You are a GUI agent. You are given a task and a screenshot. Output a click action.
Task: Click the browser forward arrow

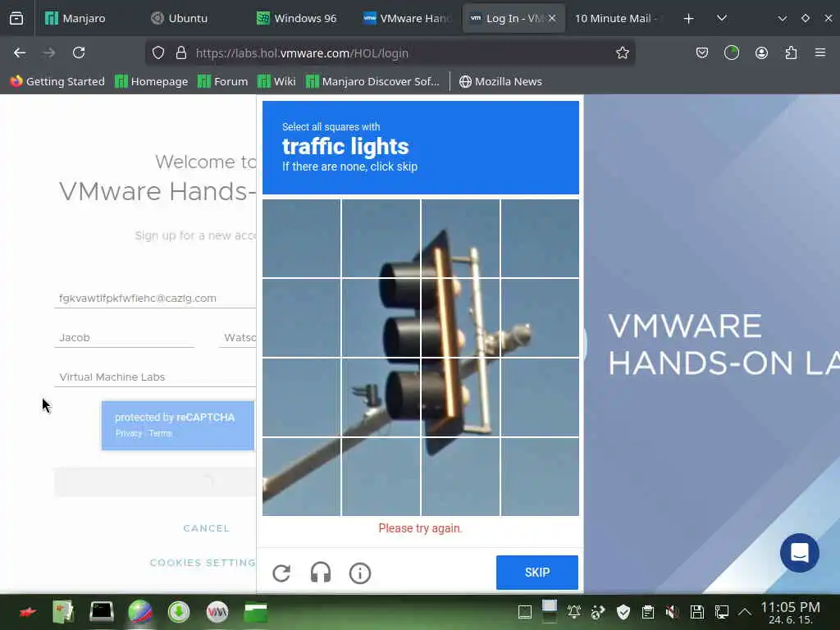[49, 52]
